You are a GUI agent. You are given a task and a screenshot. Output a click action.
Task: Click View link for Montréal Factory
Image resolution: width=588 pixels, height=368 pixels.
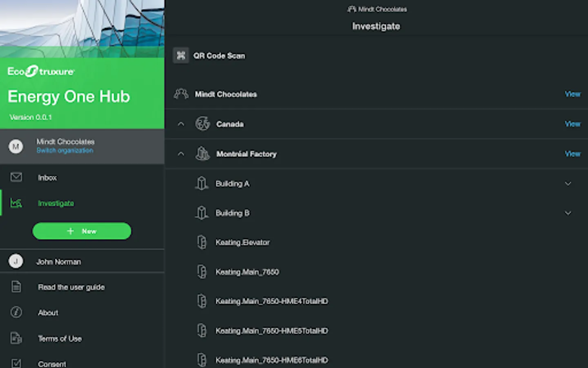point(572,154)
